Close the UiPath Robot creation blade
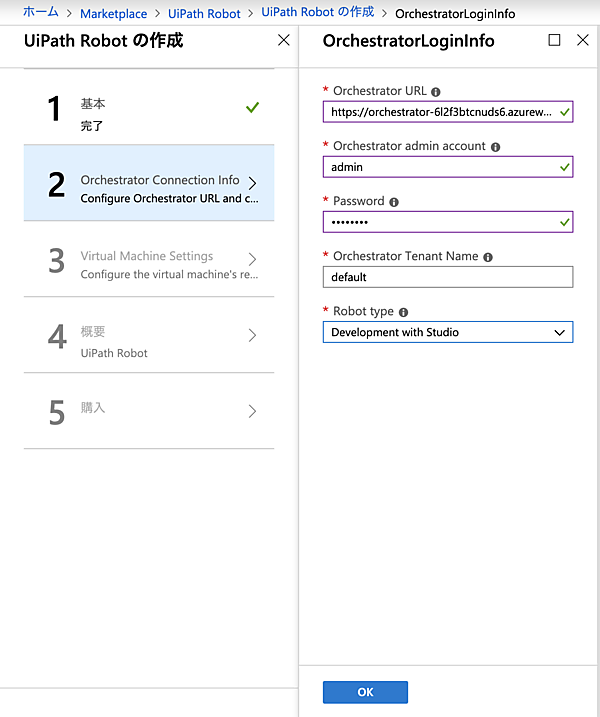This screenshot has height=717, width=600. 284,41
